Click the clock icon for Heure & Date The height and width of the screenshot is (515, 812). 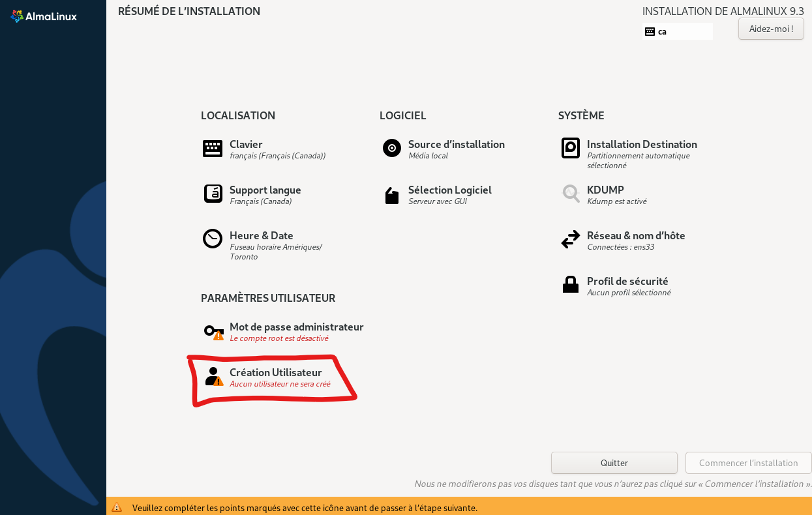[213, 239]
